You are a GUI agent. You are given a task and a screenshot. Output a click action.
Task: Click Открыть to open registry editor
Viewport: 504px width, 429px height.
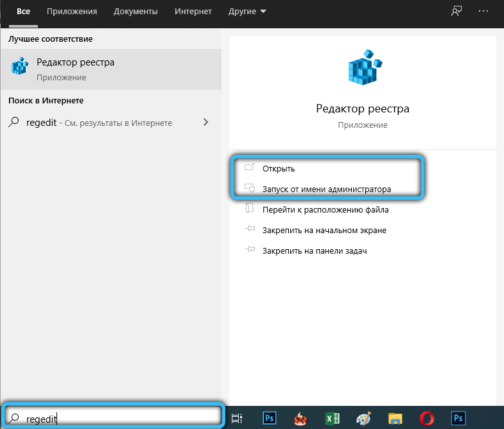point(279,168)
